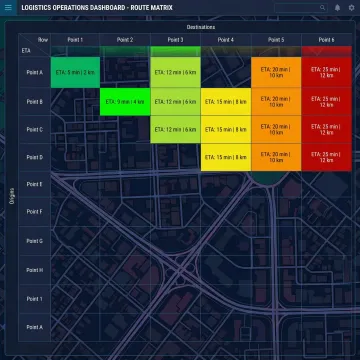The image size is (360, 360).
Task: Click Point D row's 15 min cell
Action: tap(226, 157)
